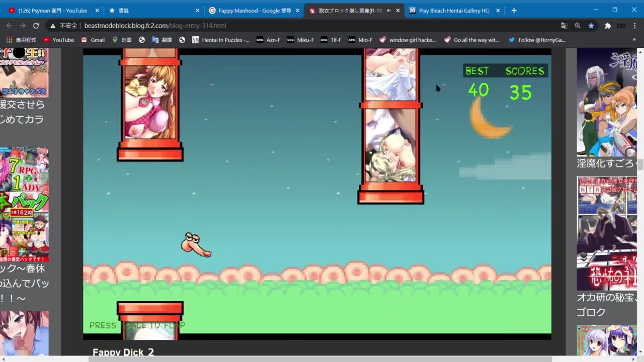Open the media controls button in toolbar
Image resolution: width=644 pixels, height=362 pixels.
point(621,26)
